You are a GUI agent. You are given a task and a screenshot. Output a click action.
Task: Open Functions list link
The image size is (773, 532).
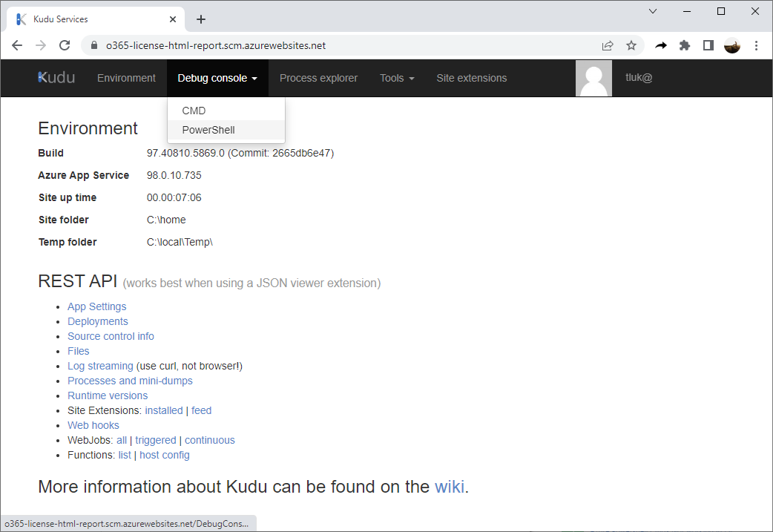[125, 455]
